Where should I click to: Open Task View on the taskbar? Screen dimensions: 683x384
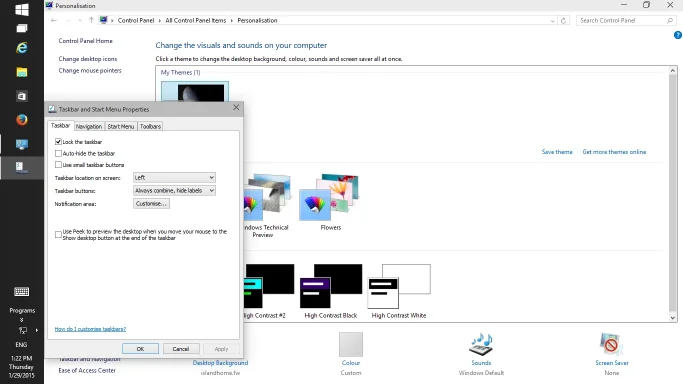[21, 29]
